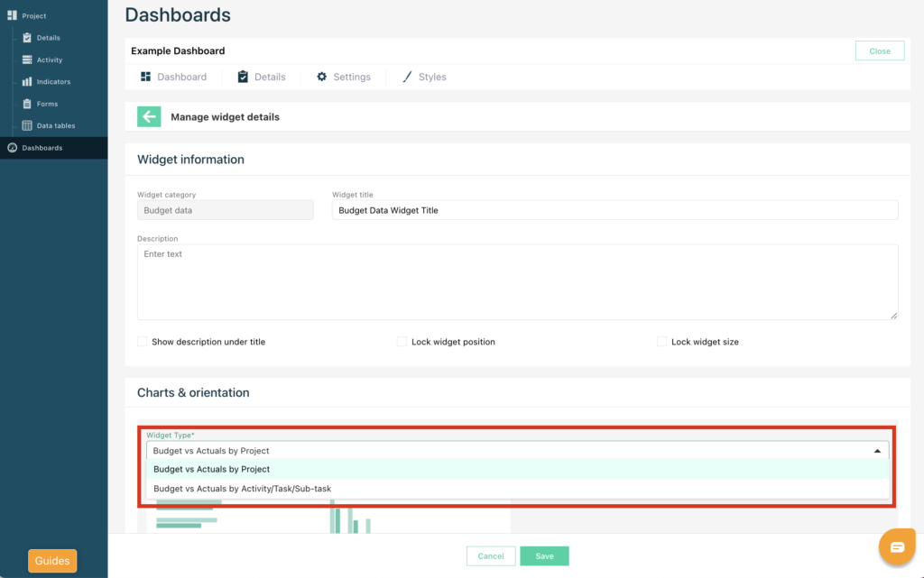Click the Cancel button
This screenshot has width=924, height=578.
(x=490, y=555)
